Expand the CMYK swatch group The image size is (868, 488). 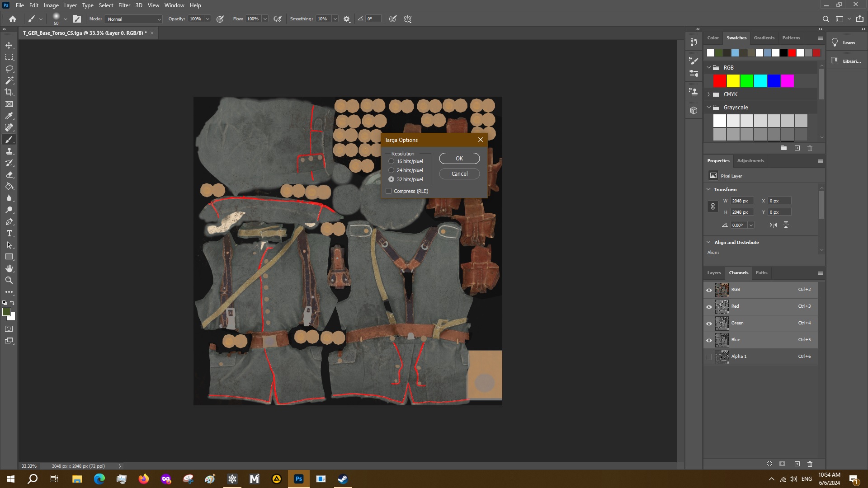click(709, 94)
